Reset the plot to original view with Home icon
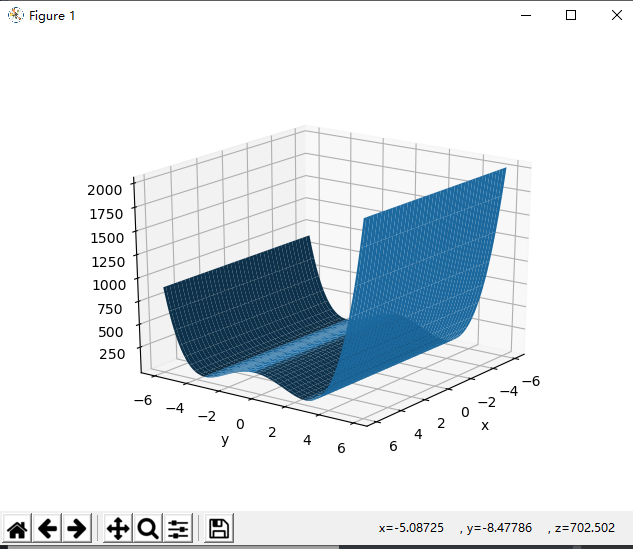This screenshot has height=549, width=633. 18,528
